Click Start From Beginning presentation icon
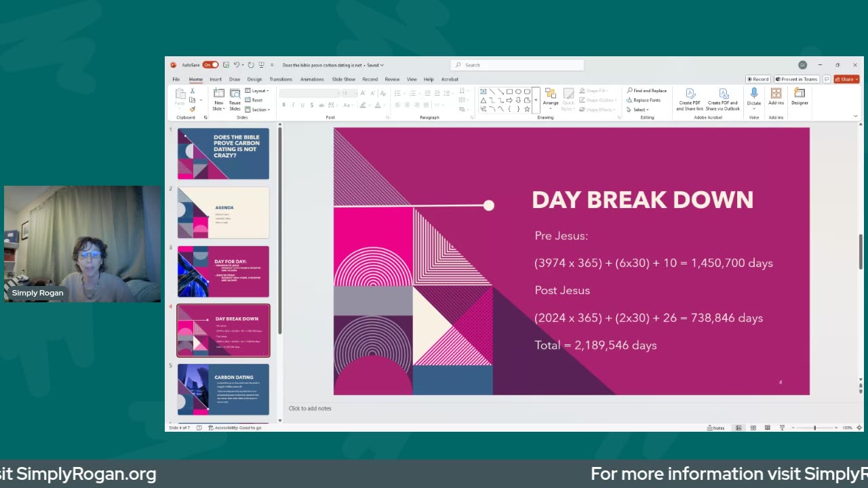Image resolution: width=868 pixels, height=488 pixels. pyautogui.click(x=261, y=65)
